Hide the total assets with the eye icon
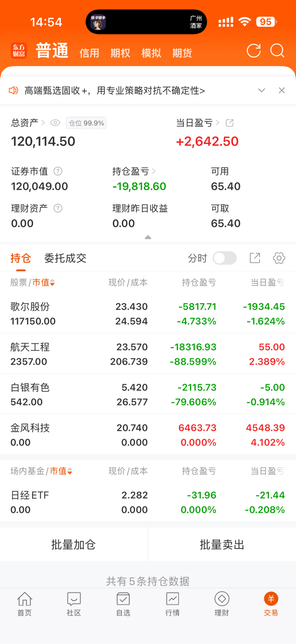Viewport: 296px width, 644px height. click(x=55, y=123)
